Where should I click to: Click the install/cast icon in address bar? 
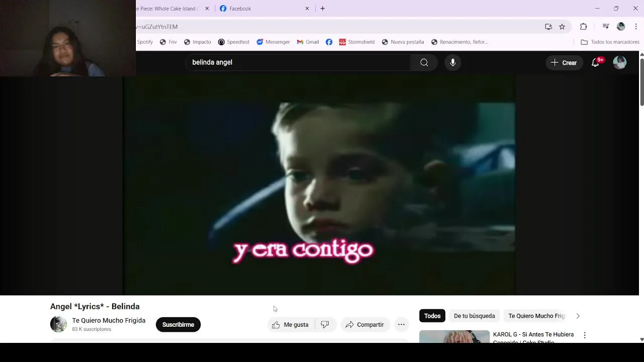click(x=548, y=27)
